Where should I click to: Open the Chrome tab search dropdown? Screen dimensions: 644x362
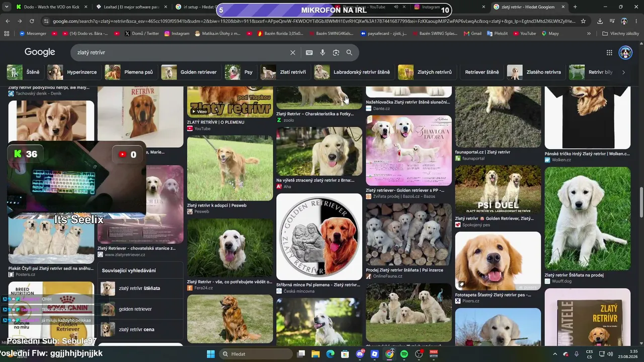[x=7, y=7]
